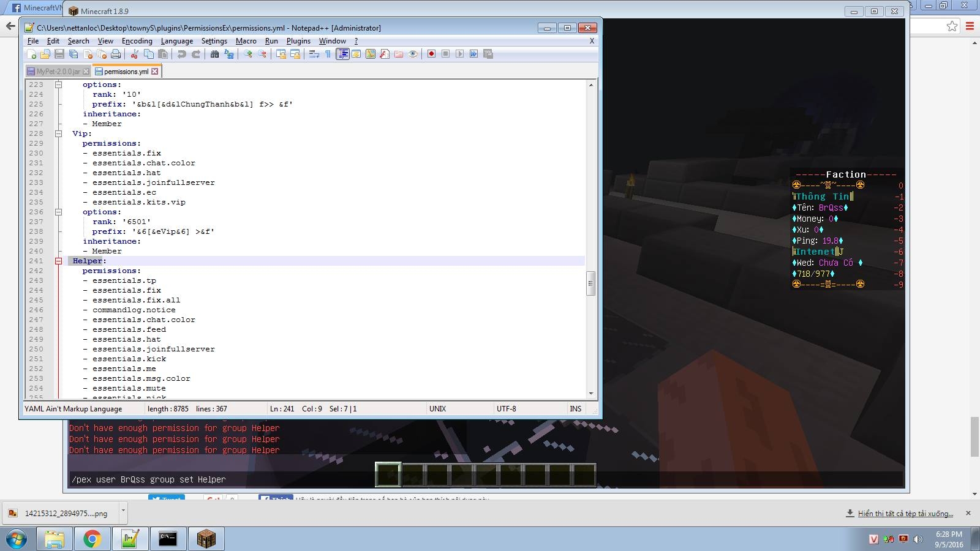Zoom out of the editor text

pos(262,54)
